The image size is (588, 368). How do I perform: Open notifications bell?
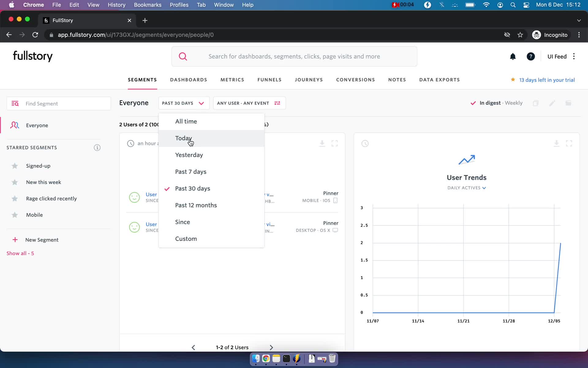coord(513,56)
